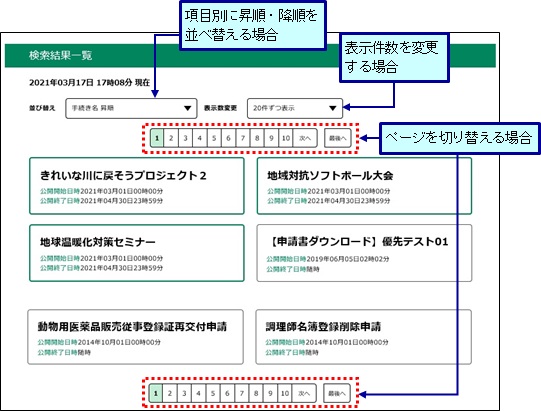Open 【申請書ダウンロード】優先テスト01 card
This screenshot has width=541, height=411.
364,253
